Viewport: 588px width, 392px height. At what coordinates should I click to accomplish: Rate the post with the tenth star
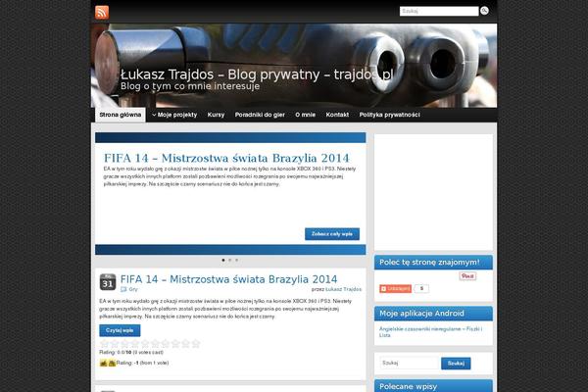196,344
